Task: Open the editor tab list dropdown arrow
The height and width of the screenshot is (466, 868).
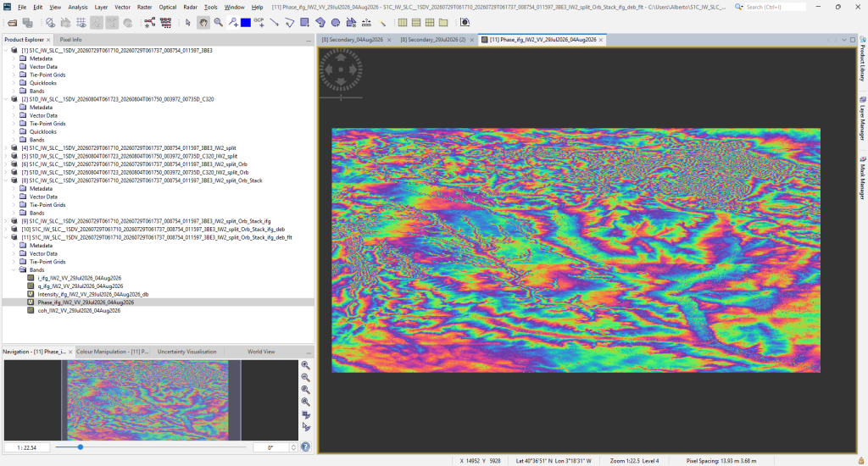Action: pyautogui.click(x=844, y=40)
